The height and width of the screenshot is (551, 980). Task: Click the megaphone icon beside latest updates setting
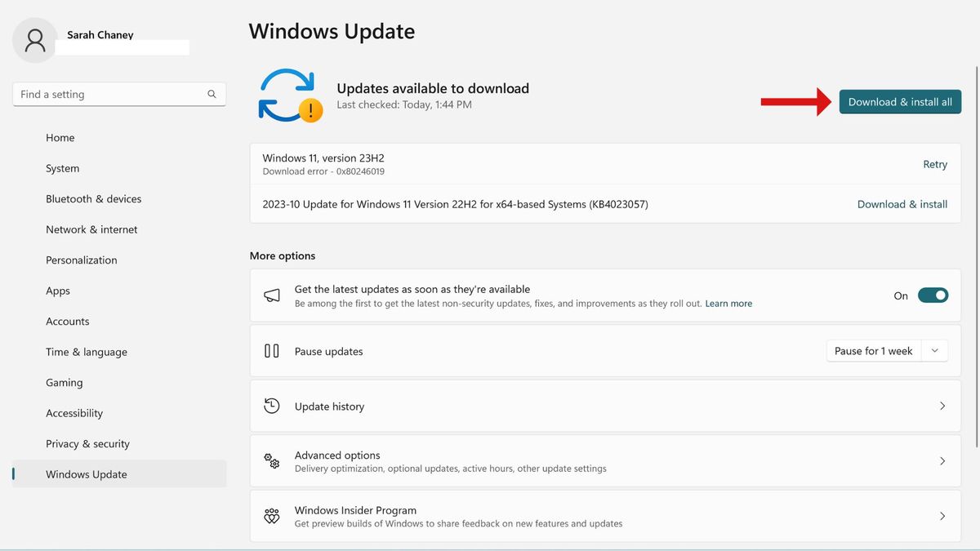[271, 295]
